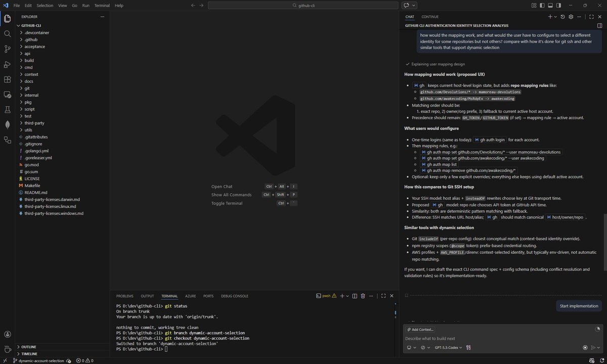Open the File menu
The height and width of the screenshot is (364, 607).
point(17,5)
